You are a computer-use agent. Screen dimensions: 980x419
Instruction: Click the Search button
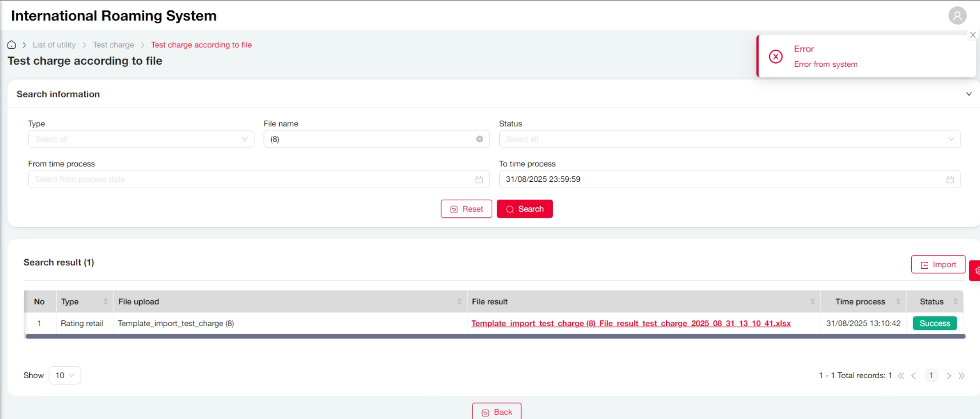point(524,209)
